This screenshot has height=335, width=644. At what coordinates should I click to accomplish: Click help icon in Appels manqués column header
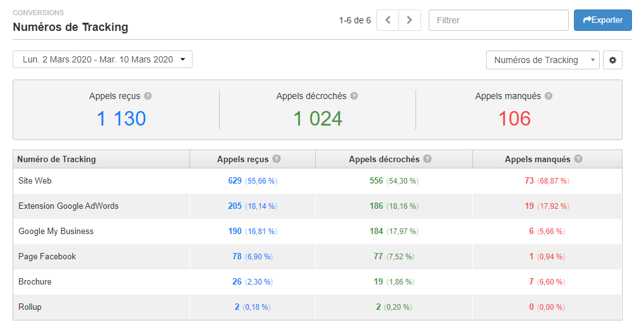578,159
